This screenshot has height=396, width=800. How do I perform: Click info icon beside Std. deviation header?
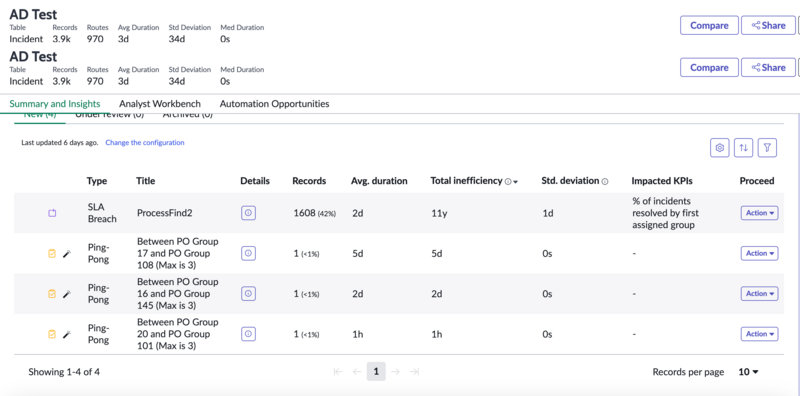coord(605,182)
